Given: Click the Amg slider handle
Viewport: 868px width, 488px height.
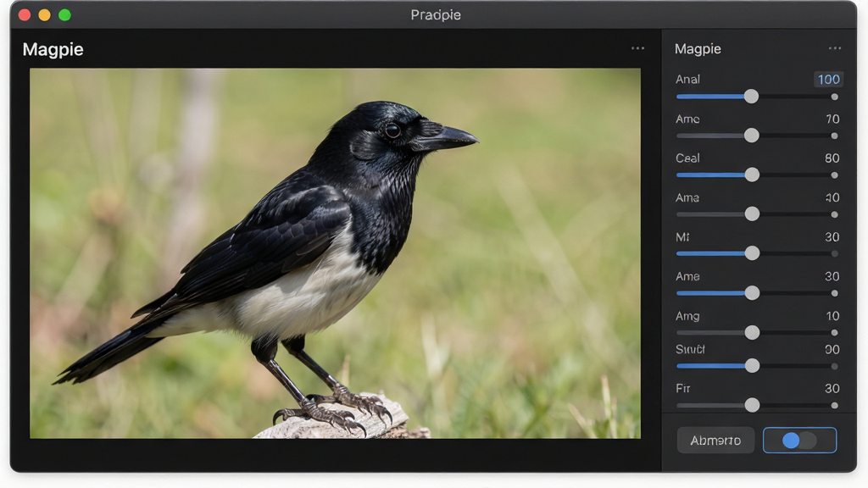Looking at the screenshot, I should click(752, 332).
